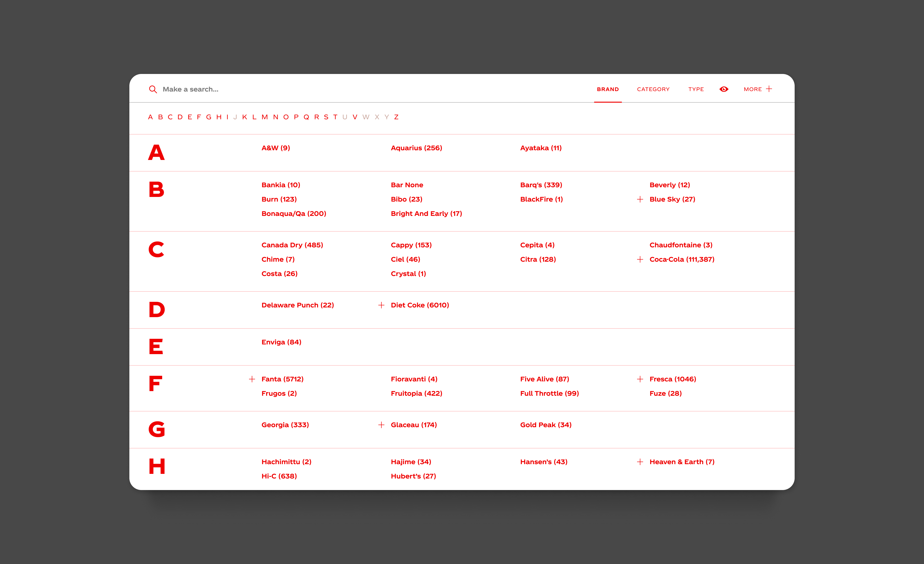Select Chaudfontaine (3) brand
Viewport: 924px width, 564px height.
click(681, 245)
